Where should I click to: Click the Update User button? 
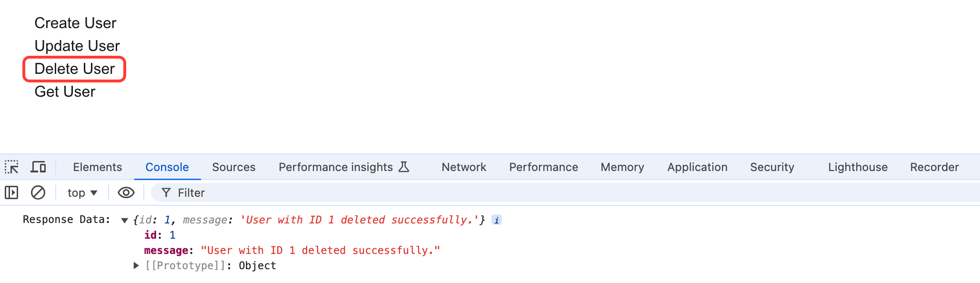(x=77, y=46)
